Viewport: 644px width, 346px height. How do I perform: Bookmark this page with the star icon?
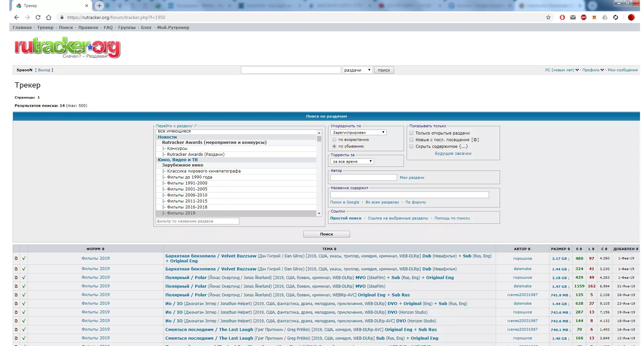coord(548,17)
